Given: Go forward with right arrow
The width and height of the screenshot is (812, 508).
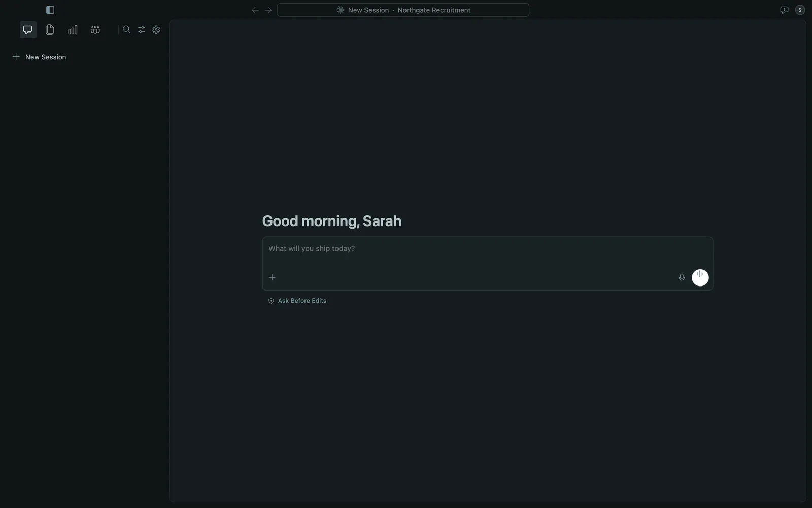Looking at the screenshot, I should pos(268,10).
